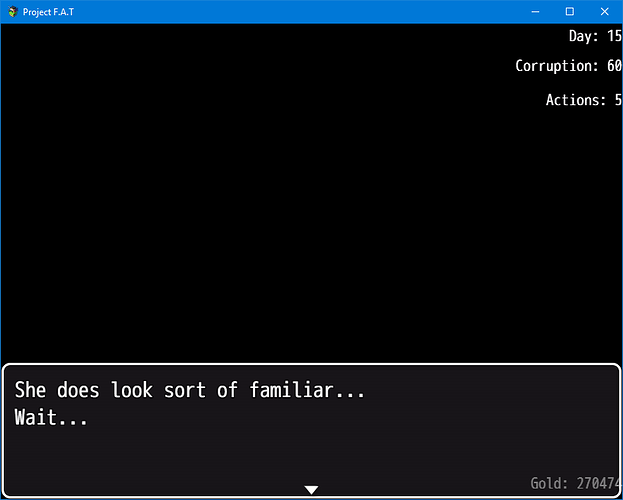Click the Corruption: 60 stat
623x500 pixels.
point(569,66)
